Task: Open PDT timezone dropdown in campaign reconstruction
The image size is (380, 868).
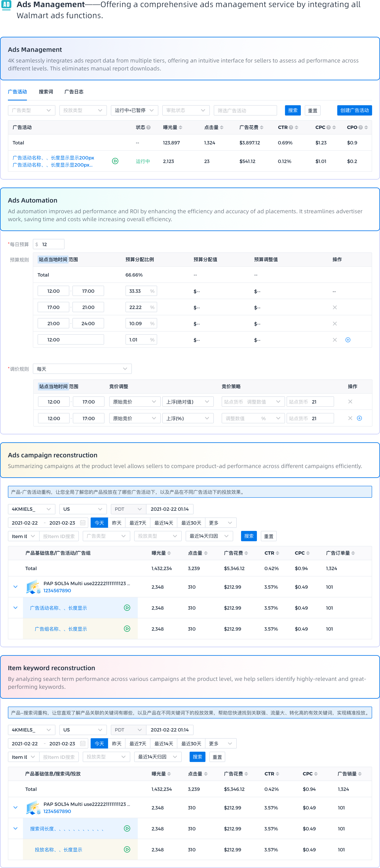Action: 128,509
